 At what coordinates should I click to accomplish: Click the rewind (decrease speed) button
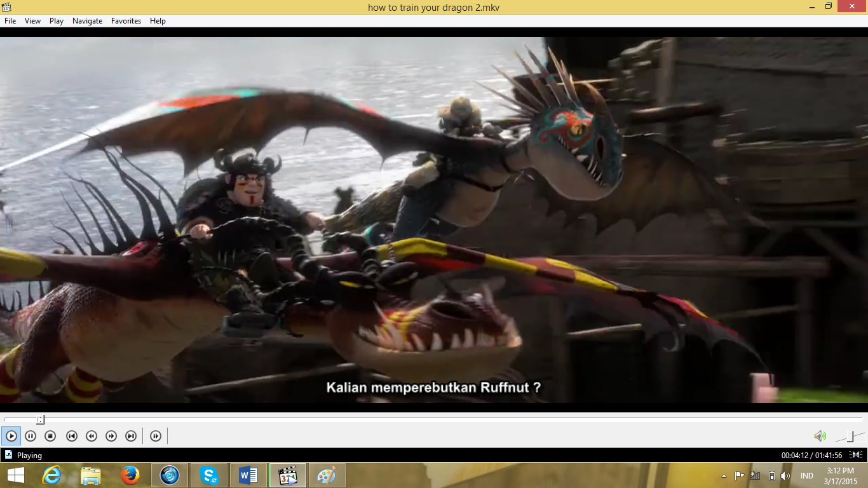click(x=92, y=436)
